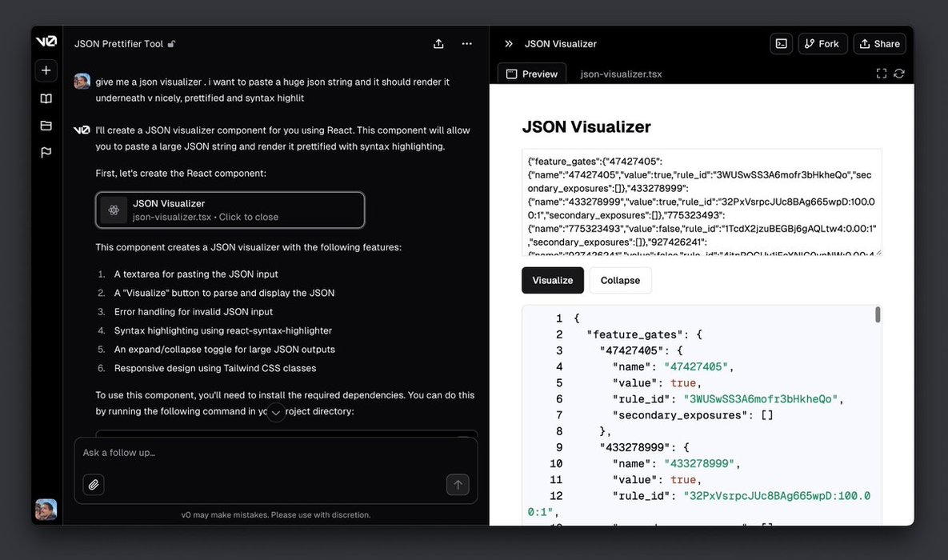Switch to the Preview tab
This screenshot has width=948, height=560.
532,74
